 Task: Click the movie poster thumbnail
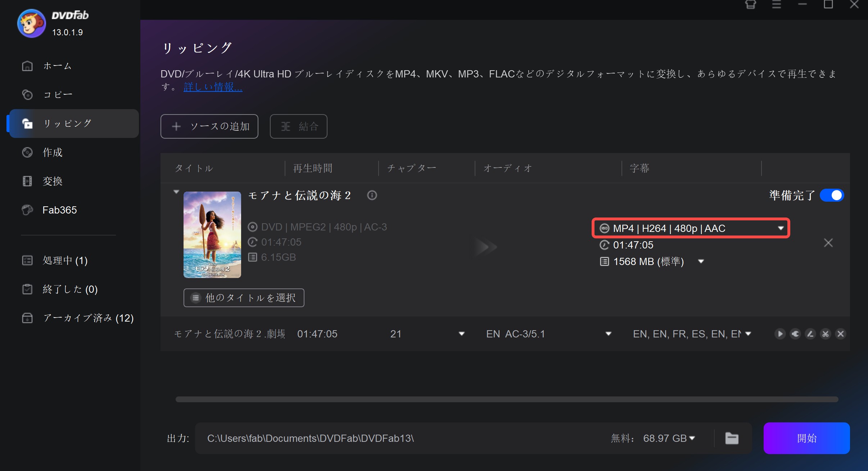click(x=212, y=235)
